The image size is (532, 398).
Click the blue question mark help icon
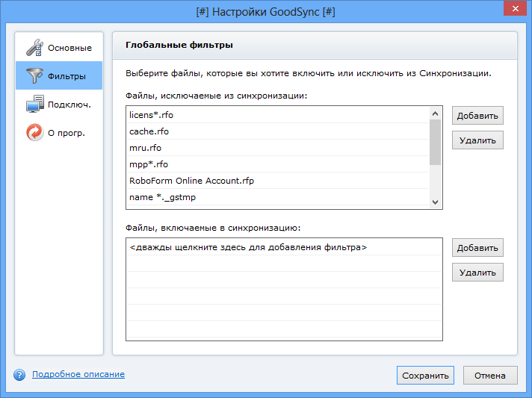coord(19,375)
